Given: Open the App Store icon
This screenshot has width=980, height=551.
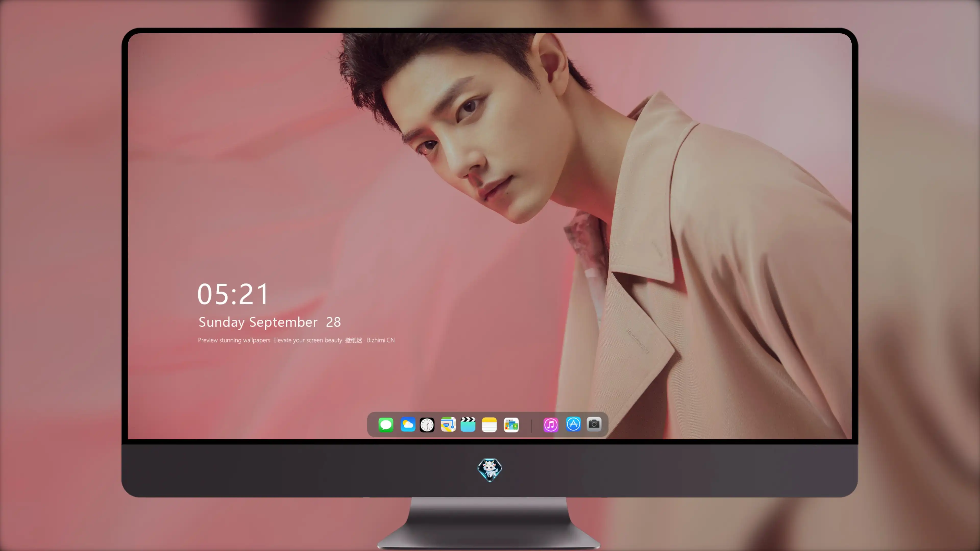Looking at the screenshot, I should (573, 424).
